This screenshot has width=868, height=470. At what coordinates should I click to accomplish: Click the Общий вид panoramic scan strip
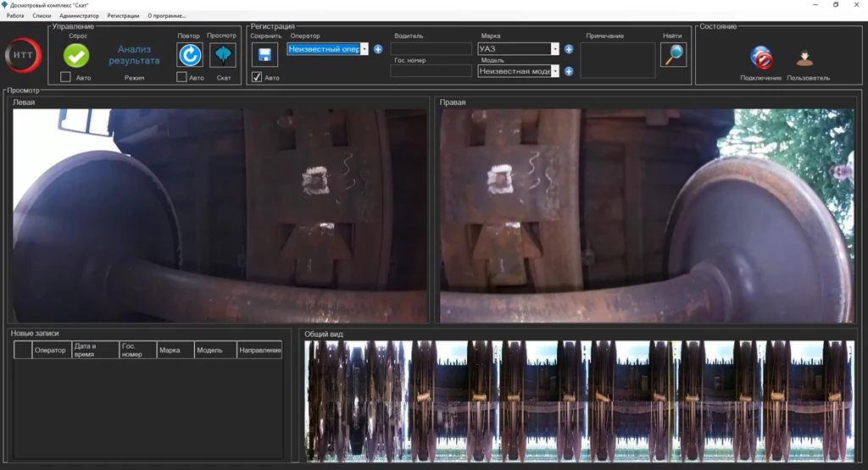(580, 400)
